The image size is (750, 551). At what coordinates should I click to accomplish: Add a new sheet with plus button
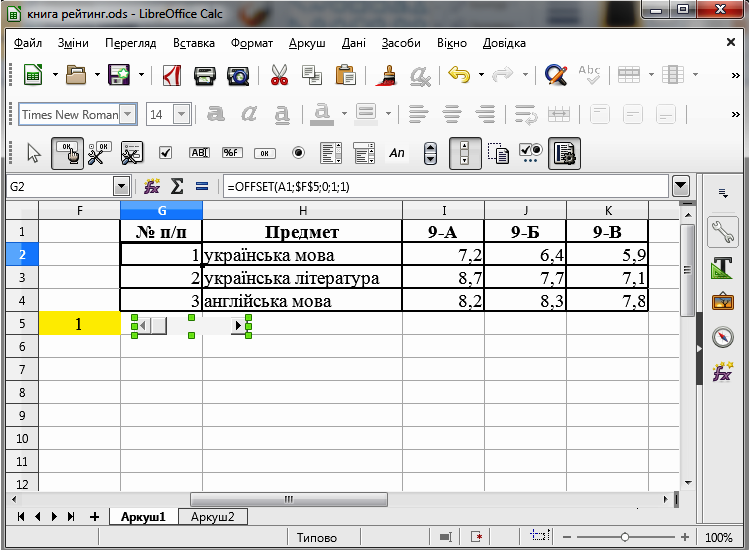pos(94,517)
